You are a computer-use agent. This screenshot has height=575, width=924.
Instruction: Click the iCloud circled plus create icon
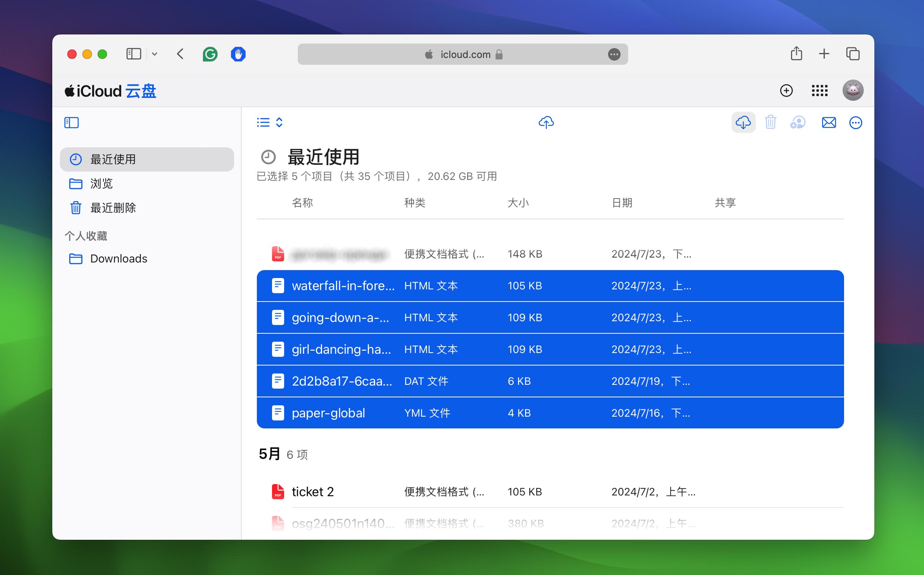click(x=786, y=91)
